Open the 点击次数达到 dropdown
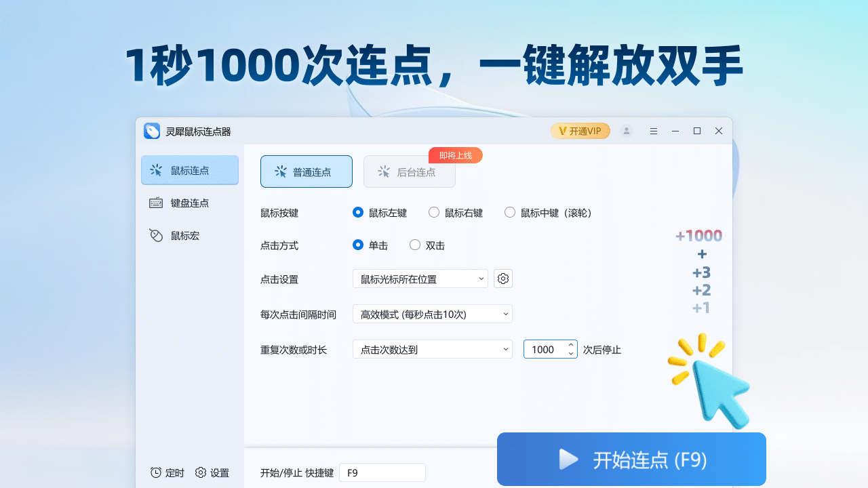868x488 pixels. click(432, 349)
